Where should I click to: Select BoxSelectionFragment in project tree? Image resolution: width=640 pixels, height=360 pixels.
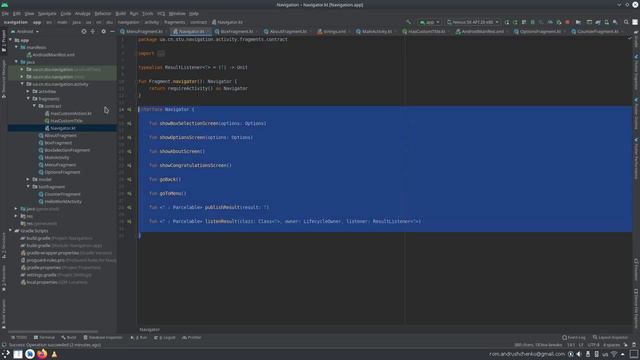67,150
